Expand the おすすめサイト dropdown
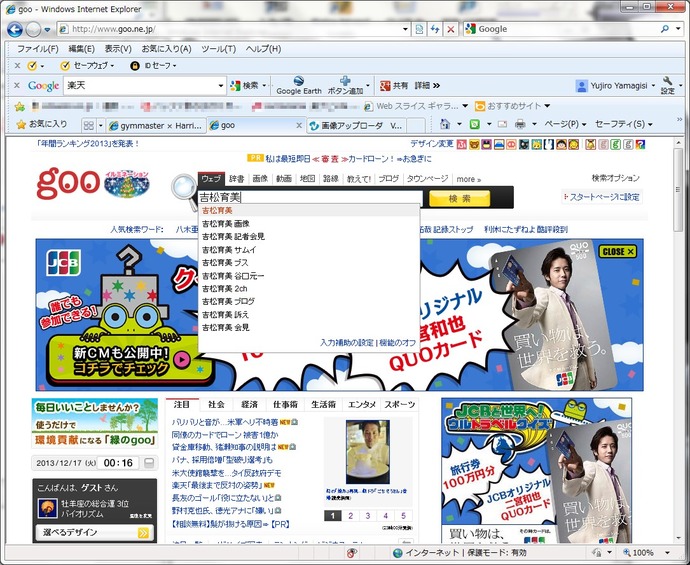 [x=547, y=106]
